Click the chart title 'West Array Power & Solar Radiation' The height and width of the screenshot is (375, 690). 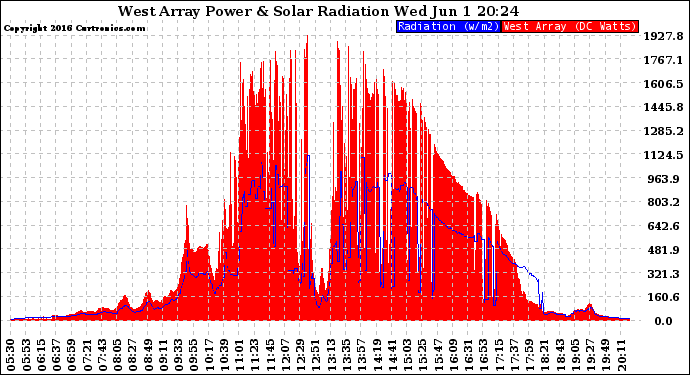(253, 11)
